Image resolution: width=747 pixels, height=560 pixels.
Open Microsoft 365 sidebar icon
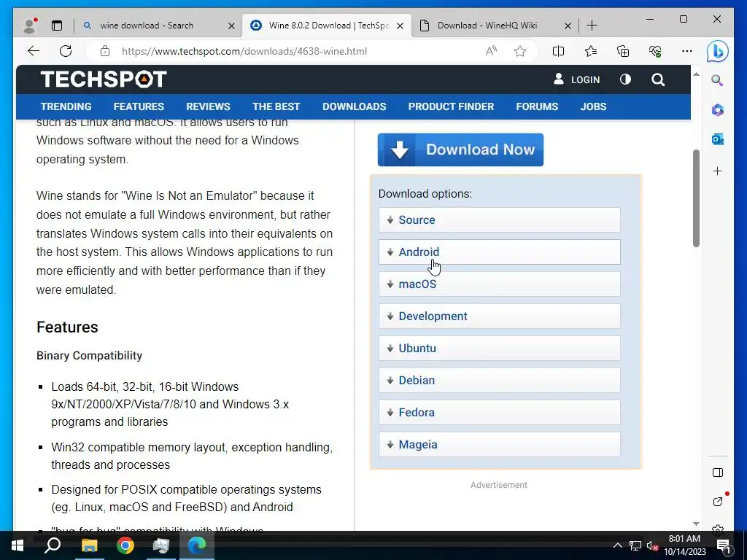[x=718, y=110]
